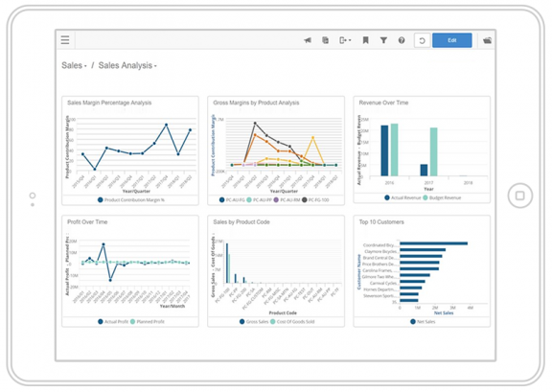
Task: Toggle PC-AU-RM legend in Gross Margins chart
Action: [x=287, y=199]
